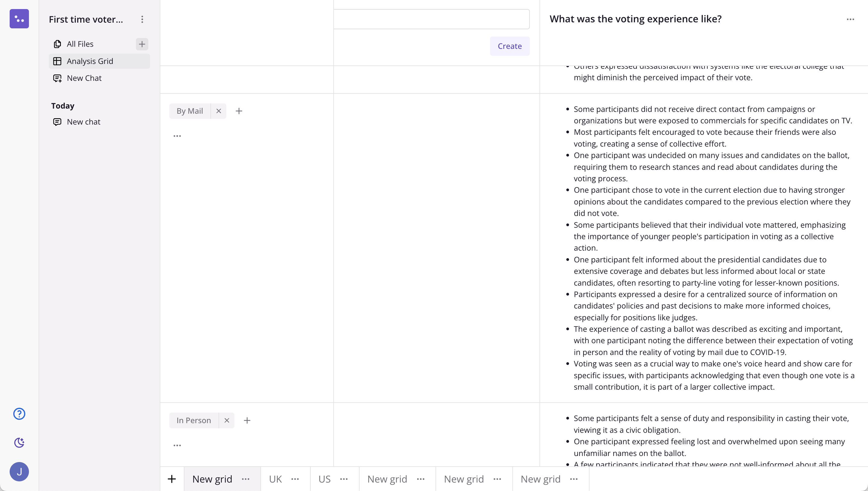Click the Create button
This screenshot has height=491, width=868.
click(x=510, y=46)
